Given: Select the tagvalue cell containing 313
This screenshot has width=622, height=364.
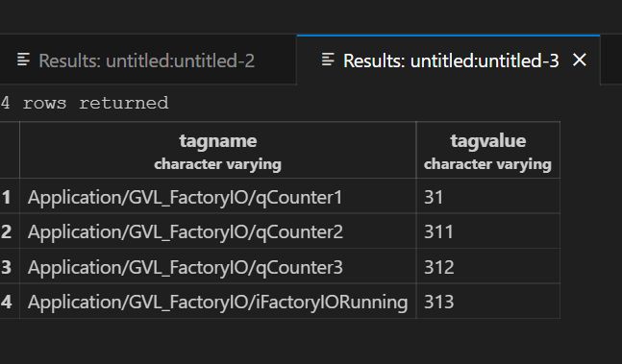Looking at the screenshot, I should click(x=488, y=301).
